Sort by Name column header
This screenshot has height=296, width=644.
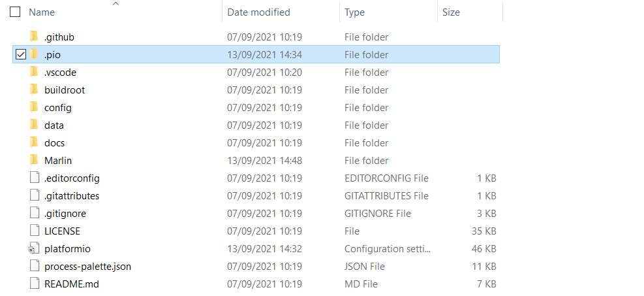pyautogui.click(x=42, y=12)
